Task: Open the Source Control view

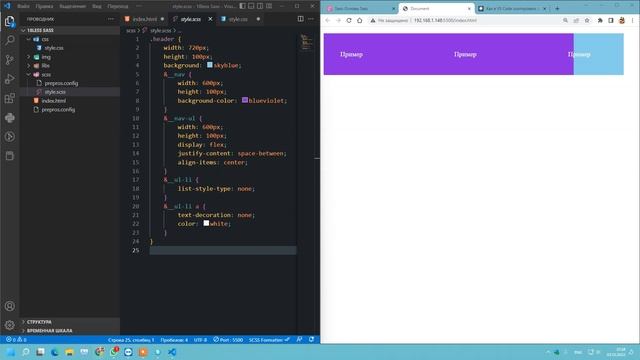Action: pos(9,60)
